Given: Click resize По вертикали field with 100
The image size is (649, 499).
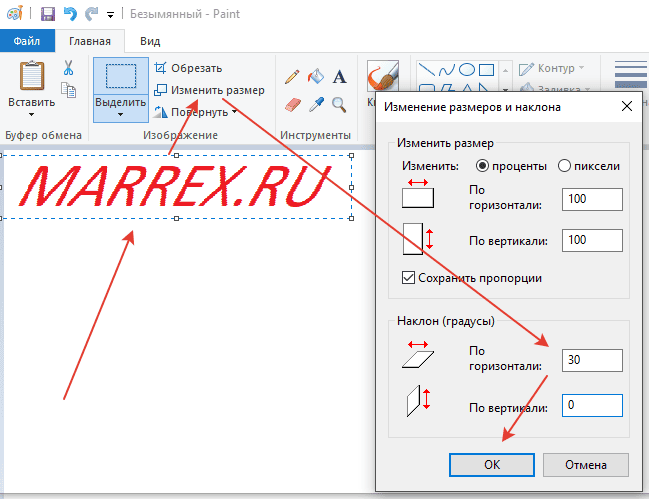Looking at the screenshot, I should (592, 240).
